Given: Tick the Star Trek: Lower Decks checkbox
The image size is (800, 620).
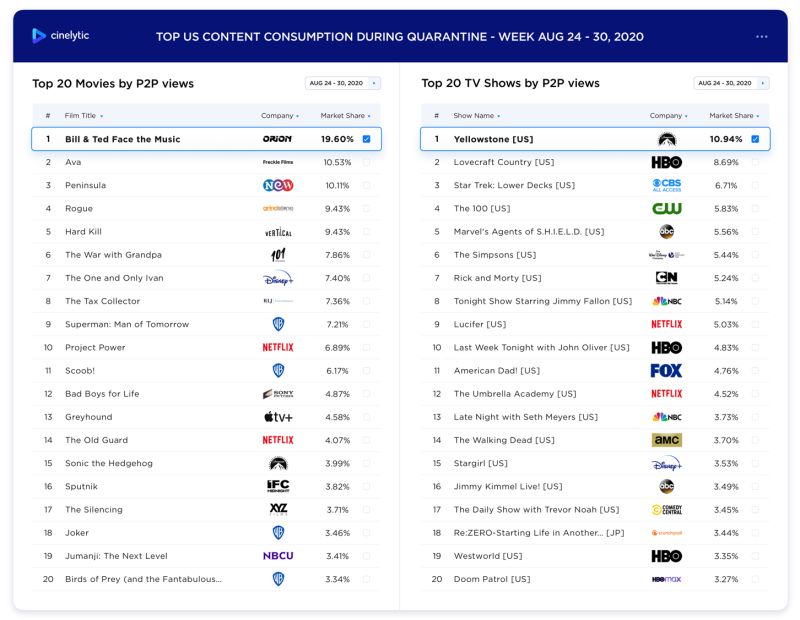Looking at the screenshot, I should click(755, 185).
